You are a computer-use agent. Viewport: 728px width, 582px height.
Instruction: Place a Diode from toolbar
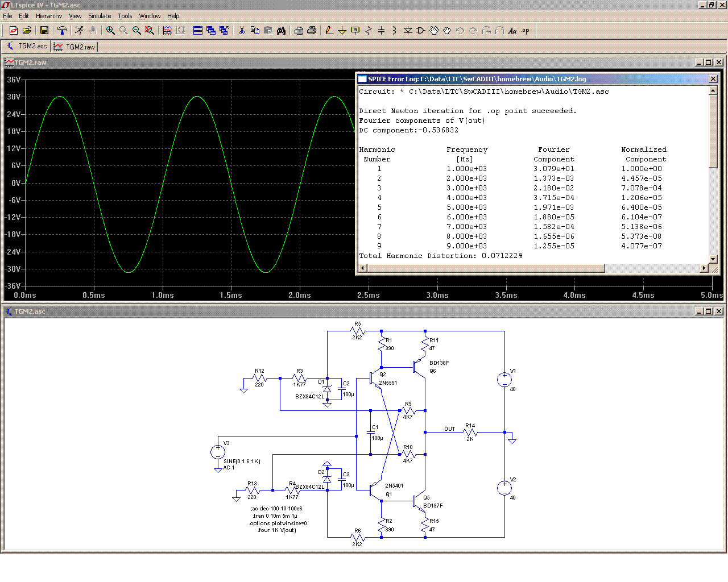click(408, 31)
